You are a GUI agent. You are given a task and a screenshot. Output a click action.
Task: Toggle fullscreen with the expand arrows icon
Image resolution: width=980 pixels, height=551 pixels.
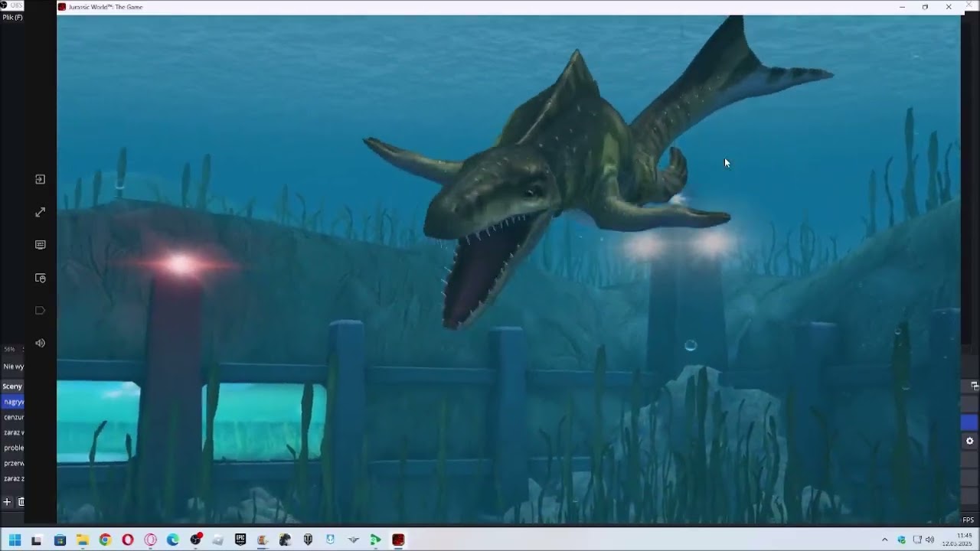pos(41,212)
